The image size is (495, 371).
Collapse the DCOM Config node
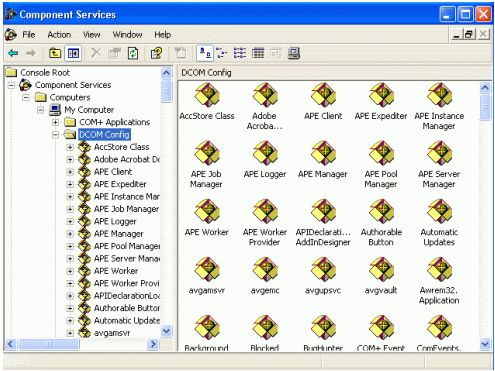(55, 135)
